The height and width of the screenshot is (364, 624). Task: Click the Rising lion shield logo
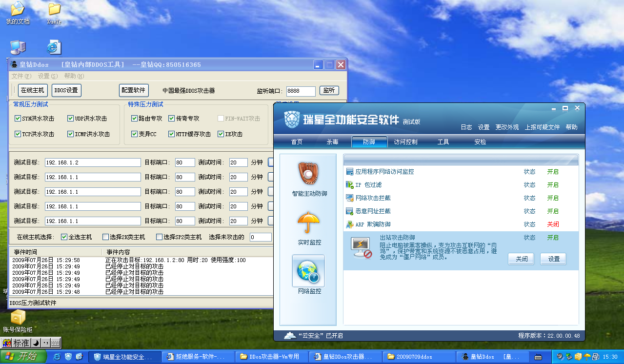pyautogui.click(x=292, y=120)
